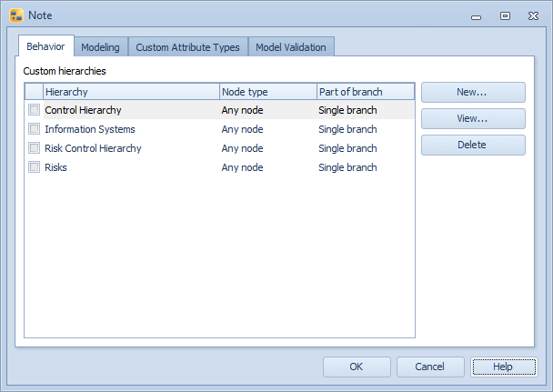
Task: Open the Modeling tab
Action: tap(100, 47)
